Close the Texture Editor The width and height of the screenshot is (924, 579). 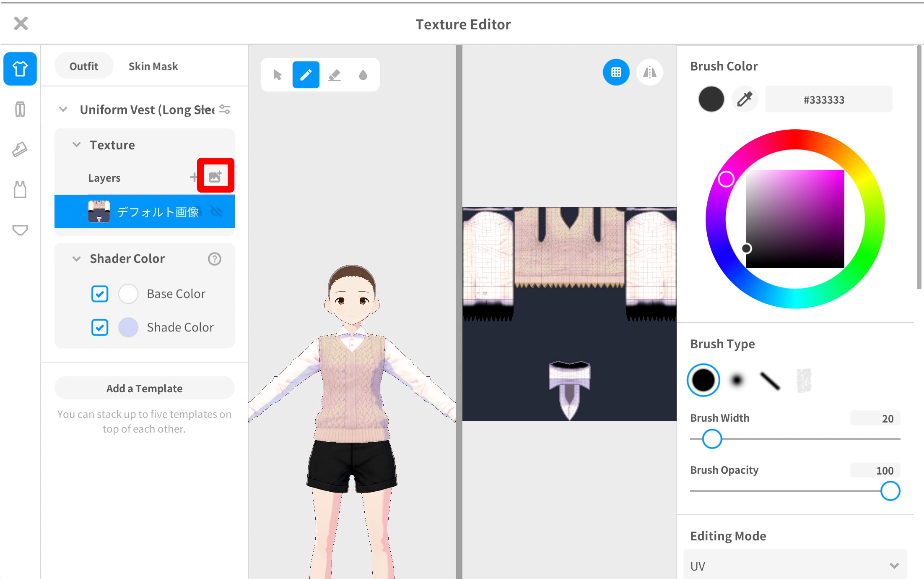21,23
